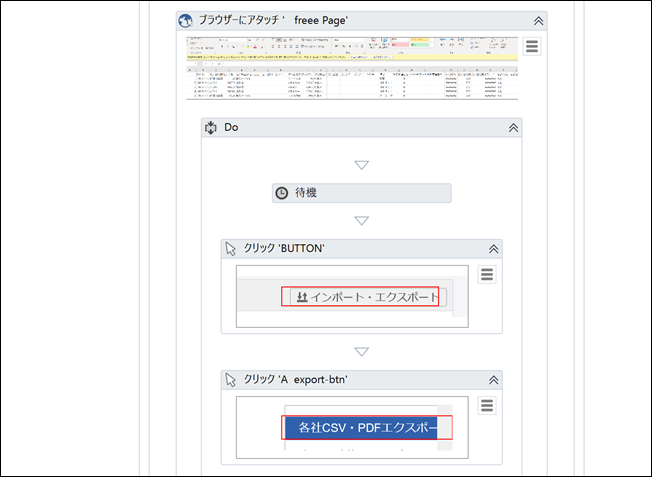Select the 待機 delay activity
Viewport: 652px width, 477px height.
361,193
